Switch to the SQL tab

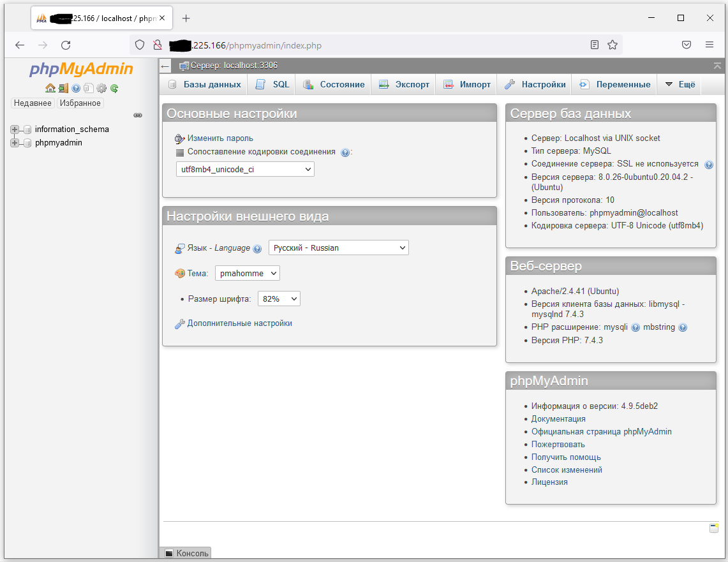272,84
